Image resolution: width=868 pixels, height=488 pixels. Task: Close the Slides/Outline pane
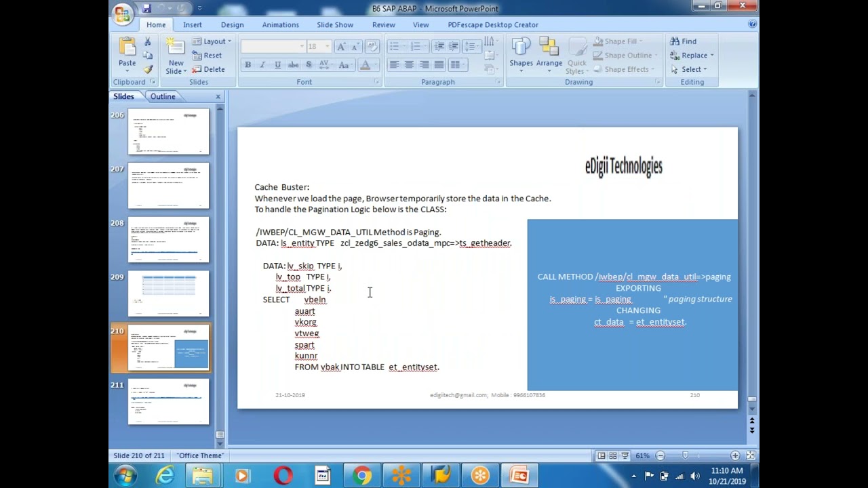click(x=218, y=97)
